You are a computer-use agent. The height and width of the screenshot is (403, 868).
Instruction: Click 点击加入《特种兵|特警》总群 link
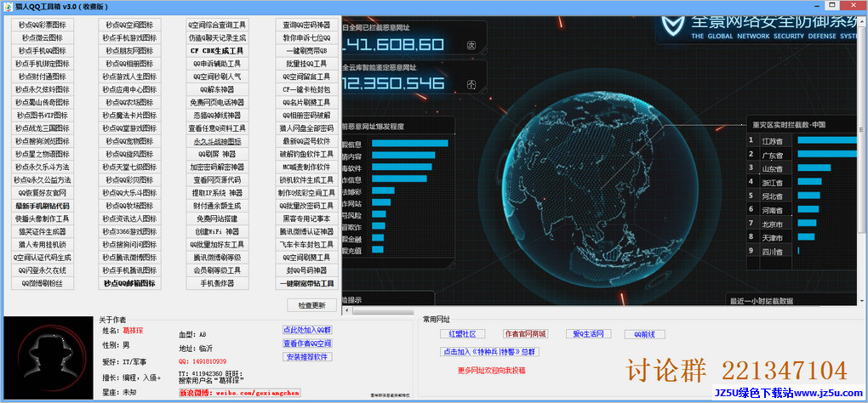coord(490,352)
